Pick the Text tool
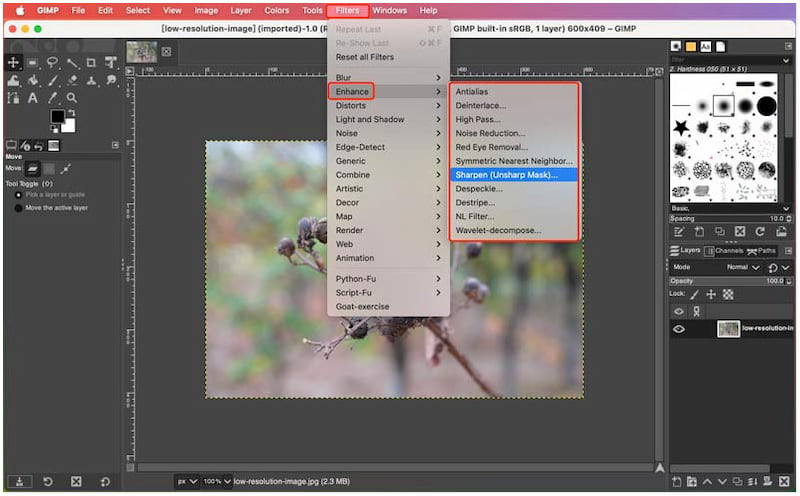This screenshot has width=800, height=496. pyautogui.click(x=33, y=98)
